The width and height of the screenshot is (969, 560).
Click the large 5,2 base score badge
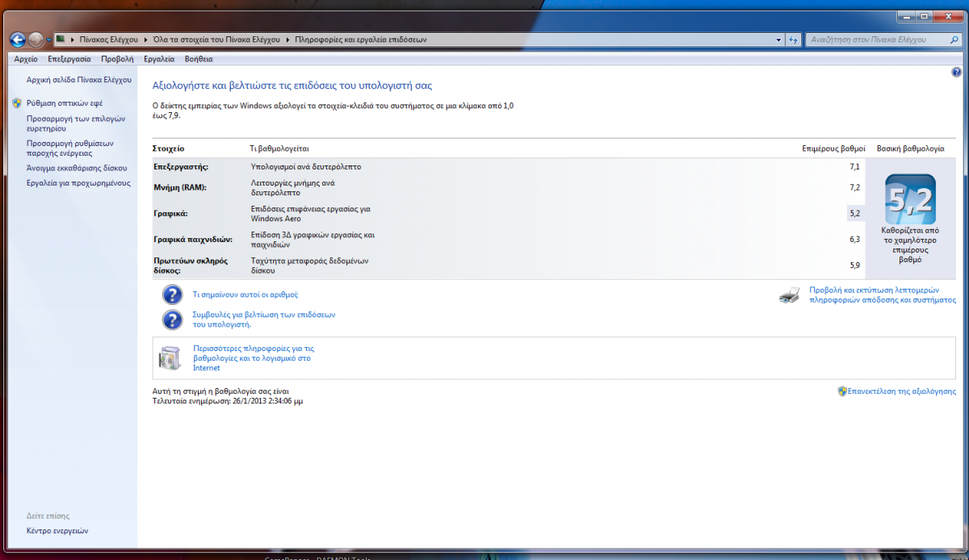pyautogui.click(x=911, y=199)
